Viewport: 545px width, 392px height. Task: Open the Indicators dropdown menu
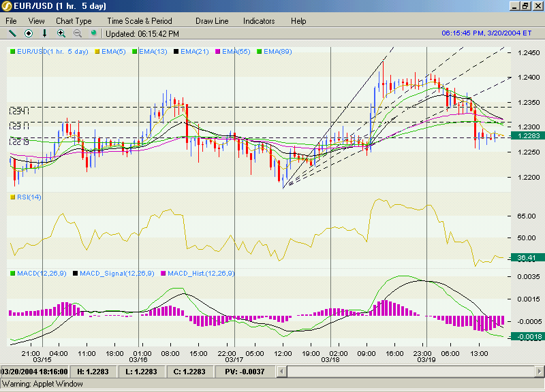[259, 21]
